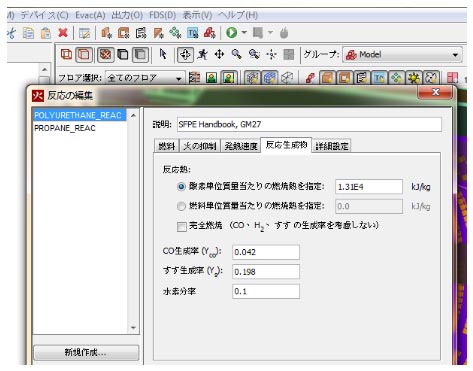Open the ヘルプ(H) menu
Image resolution: width=473 pixels, height=371 pixels.
(x=238, y=15)
